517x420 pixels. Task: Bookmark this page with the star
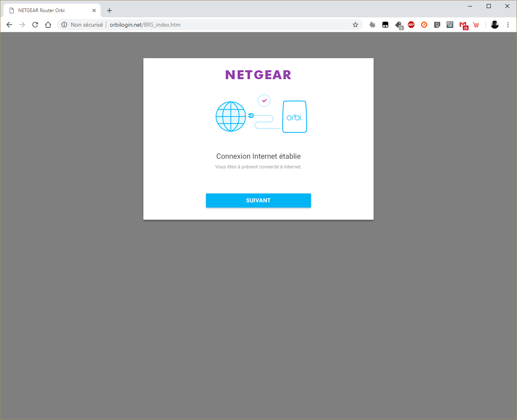[x=355, y=25]
